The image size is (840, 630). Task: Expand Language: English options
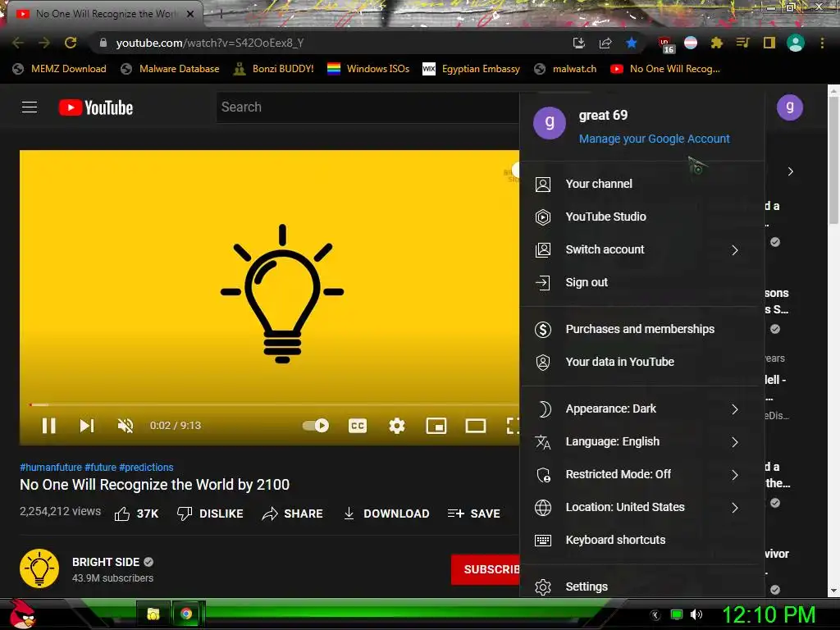(641, 442)
